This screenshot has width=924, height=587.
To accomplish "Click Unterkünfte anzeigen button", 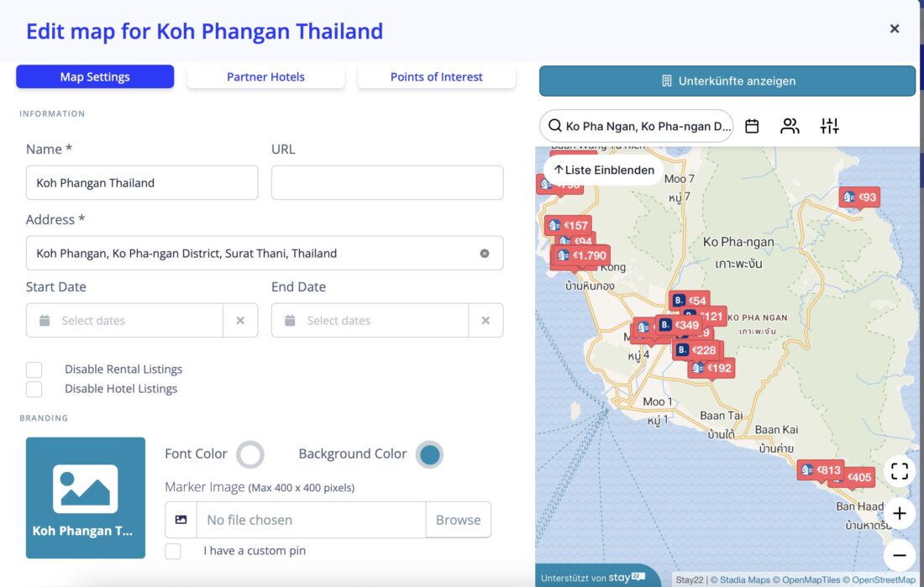I will 727,81.
